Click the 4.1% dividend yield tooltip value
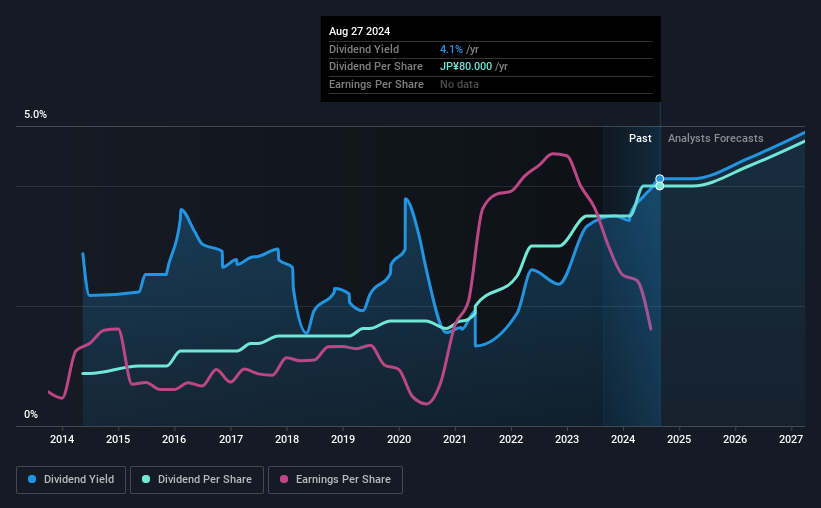 451,49
